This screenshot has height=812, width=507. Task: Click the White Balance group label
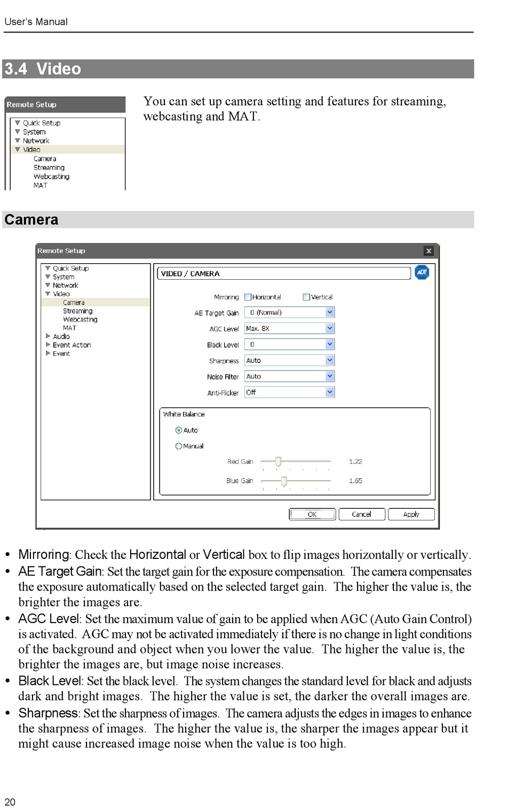coord(184,414)
